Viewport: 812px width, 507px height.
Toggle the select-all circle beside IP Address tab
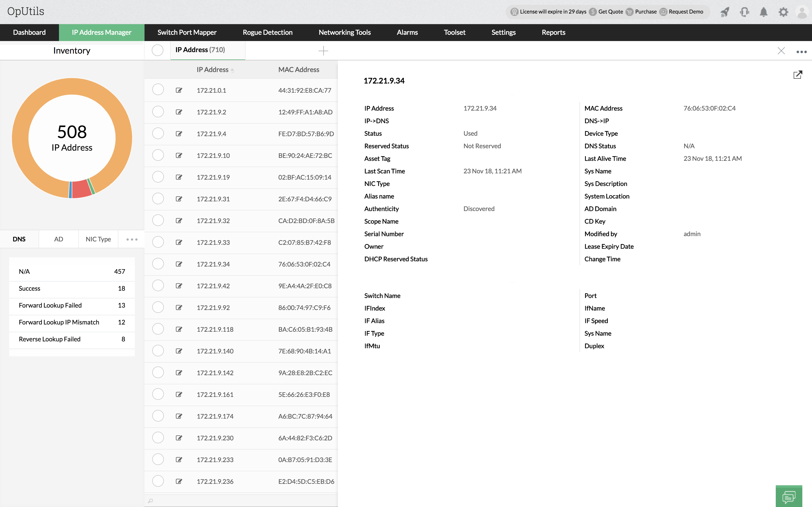[x=157, y=50]
